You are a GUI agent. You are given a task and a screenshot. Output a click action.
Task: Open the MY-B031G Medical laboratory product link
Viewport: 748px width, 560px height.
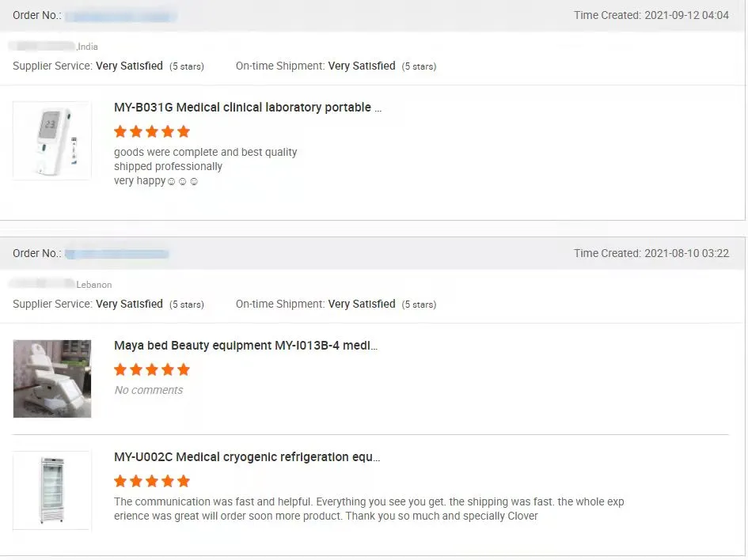tap(248, 107)
